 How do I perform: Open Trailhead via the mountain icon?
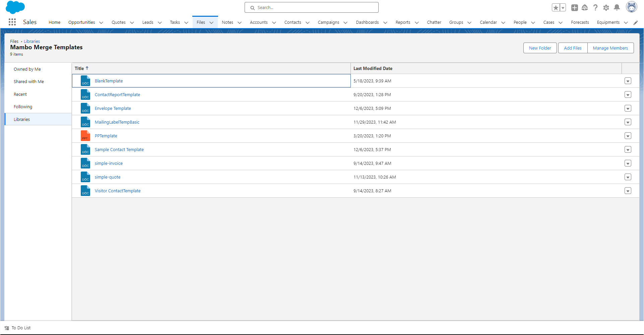[x=585, y=7]
